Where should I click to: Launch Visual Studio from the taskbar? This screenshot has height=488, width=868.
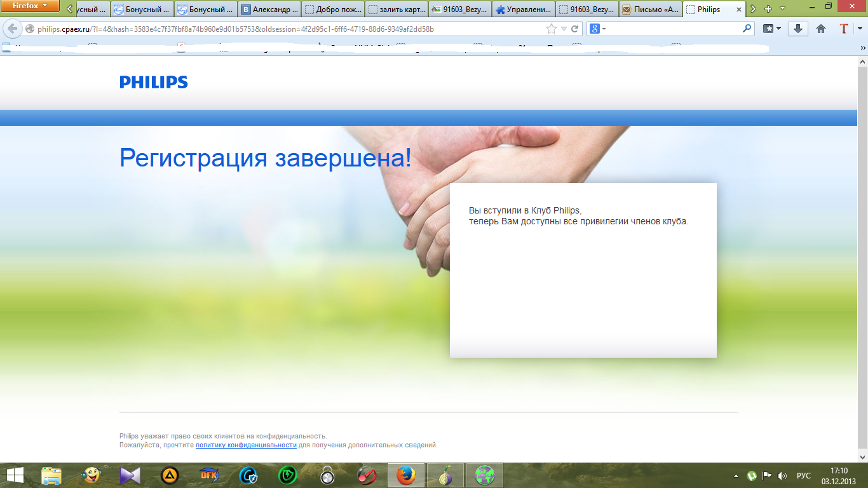[130, 475]
